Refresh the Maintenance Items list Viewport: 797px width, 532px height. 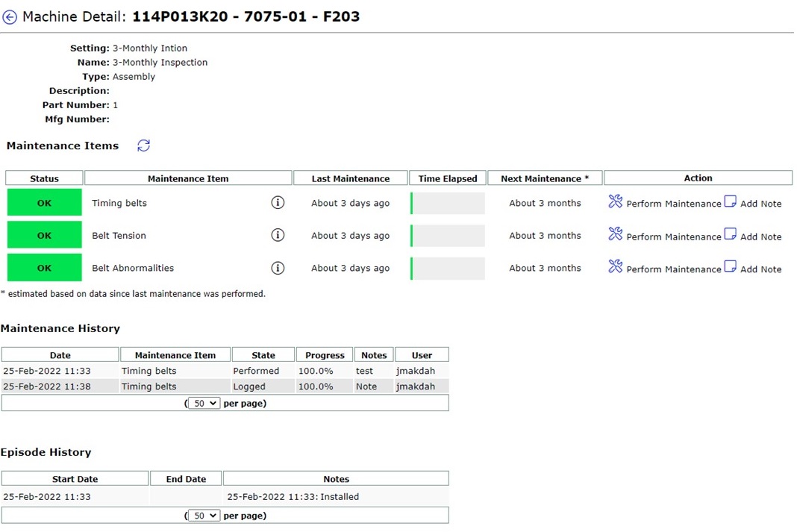[144, 145]
